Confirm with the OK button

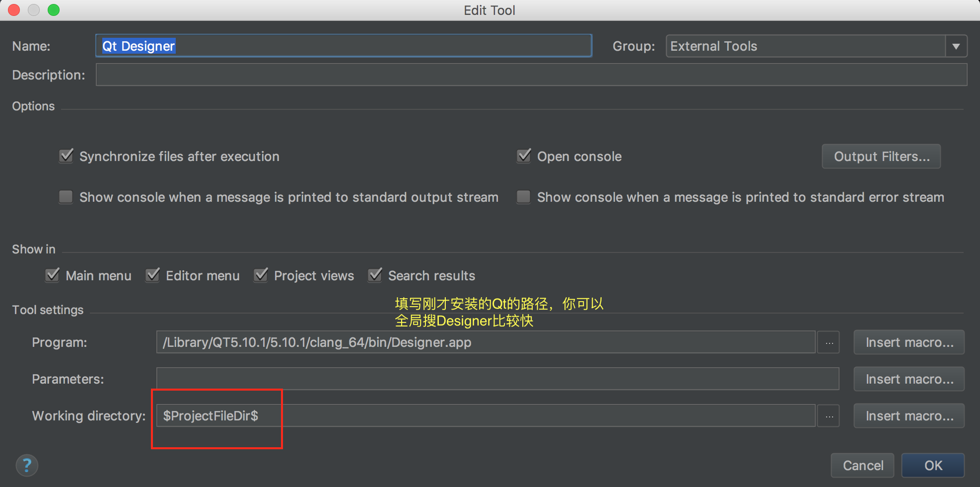coord(933,466)
